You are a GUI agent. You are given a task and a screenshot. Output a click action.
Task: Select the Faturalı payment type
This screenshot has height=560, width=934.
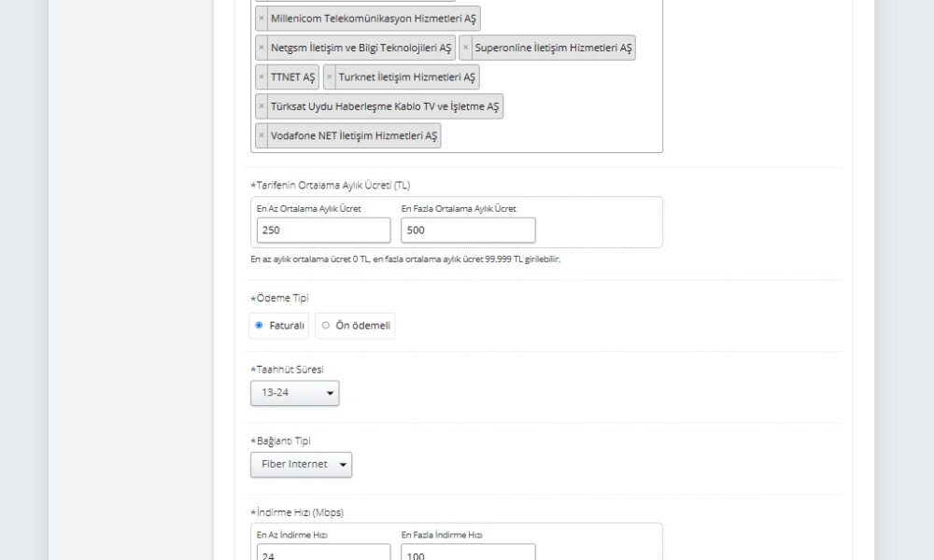(259, 326)
